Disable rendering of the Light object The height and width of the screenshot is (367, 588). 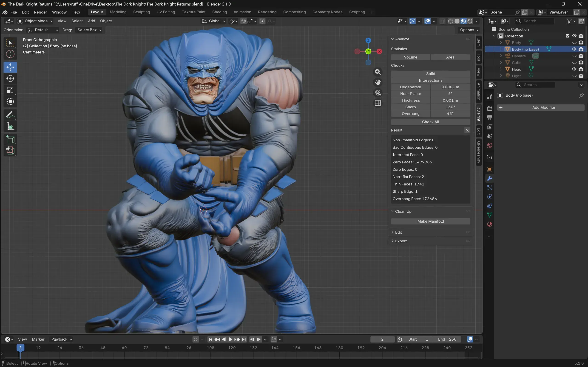click(581, 76)
